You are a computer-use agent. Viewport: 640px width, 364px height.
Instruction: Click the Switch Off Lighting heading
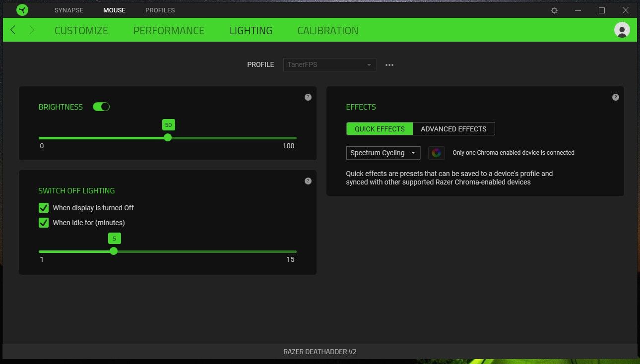pyautogui.click(x=76, y=191)
